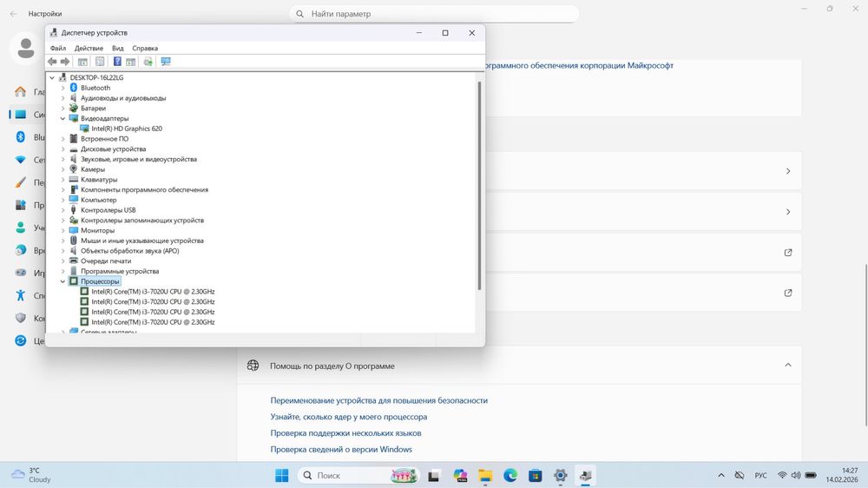
Task: Open the Действие menu
Action: click(89, 48)
